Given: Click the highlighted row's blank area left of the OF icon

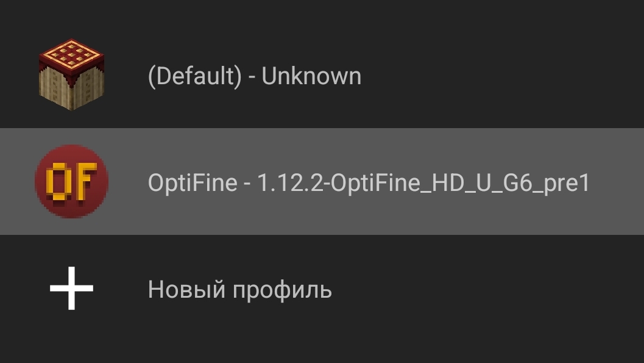Looking at the screenshot, I should (x=17, y=181).
